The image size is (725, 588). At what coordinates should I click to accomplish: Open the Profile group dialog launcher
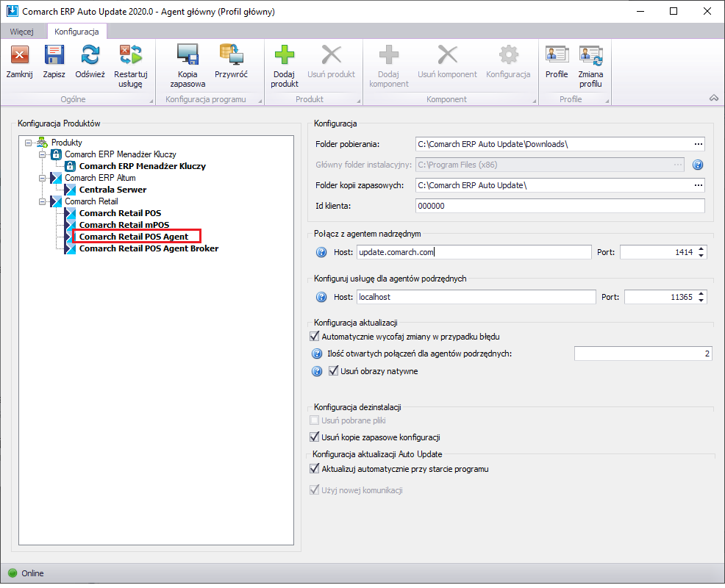pos(607,101)
